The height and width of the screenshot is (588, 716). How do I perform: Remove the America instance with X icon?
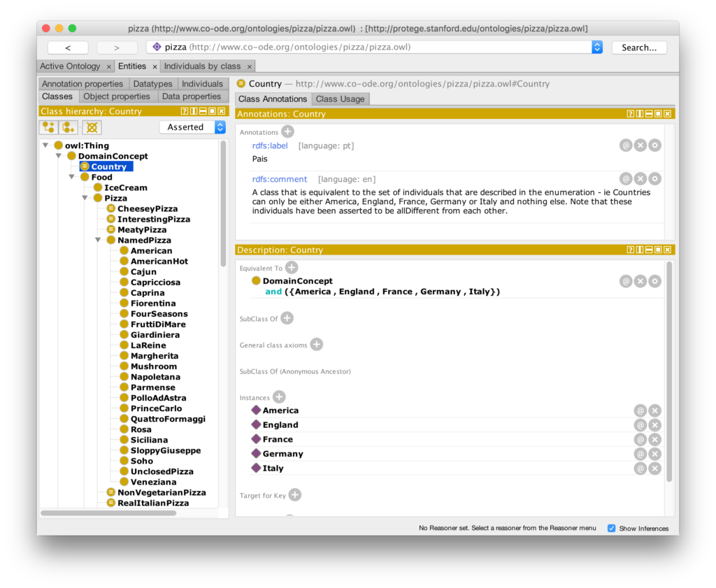coord(654,410)
